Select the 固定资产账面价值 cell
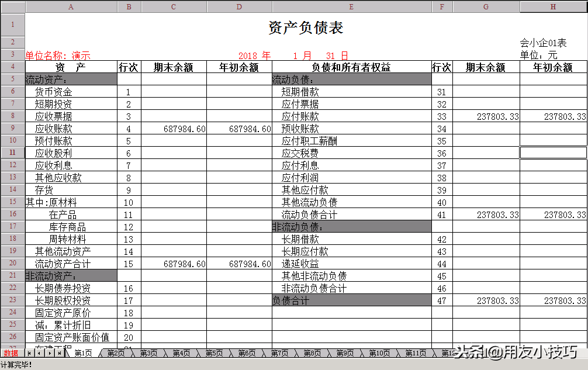The width and height of the screenshot is (588, 370). tap(71, 337)
